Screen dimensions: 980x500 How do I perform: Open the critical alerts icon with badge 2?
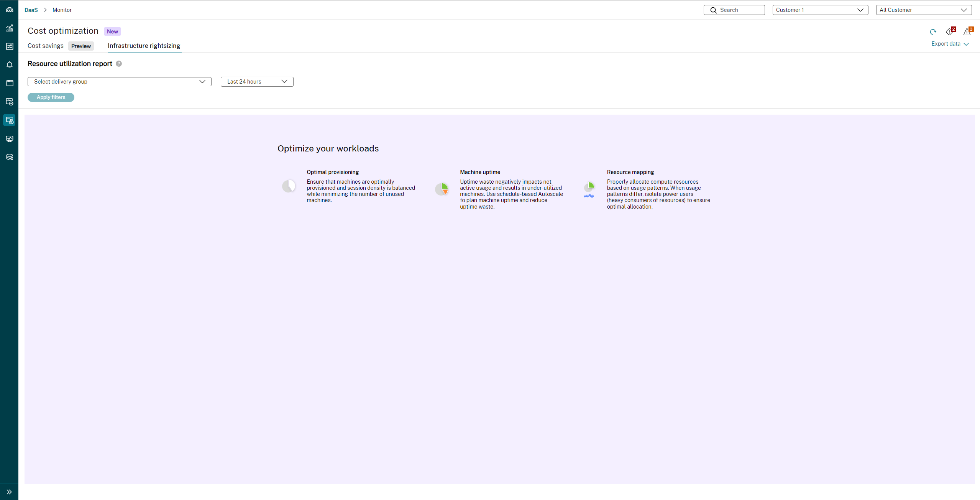(950, 32)
